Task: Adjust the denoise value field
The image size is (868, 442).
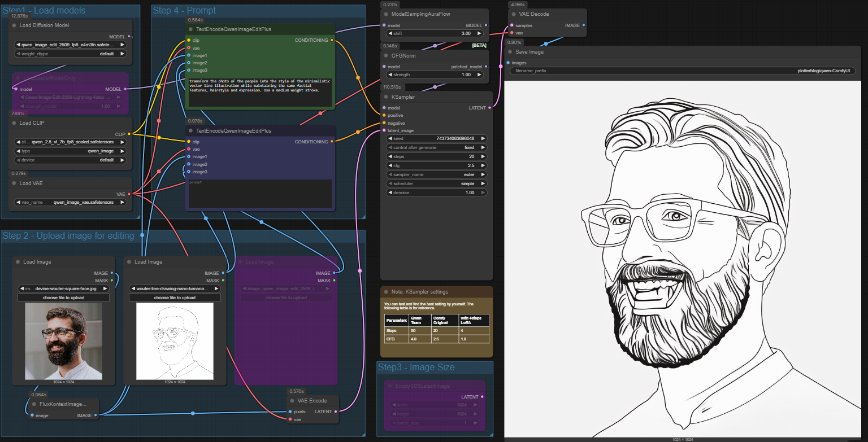Action: 436,192
